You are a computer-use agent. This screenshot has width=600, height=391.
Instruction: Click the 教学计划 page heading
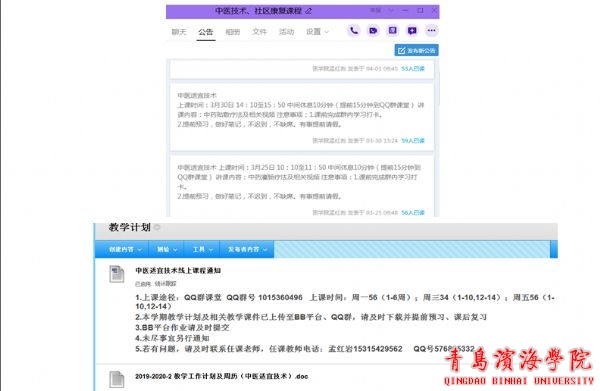[129, 227]
